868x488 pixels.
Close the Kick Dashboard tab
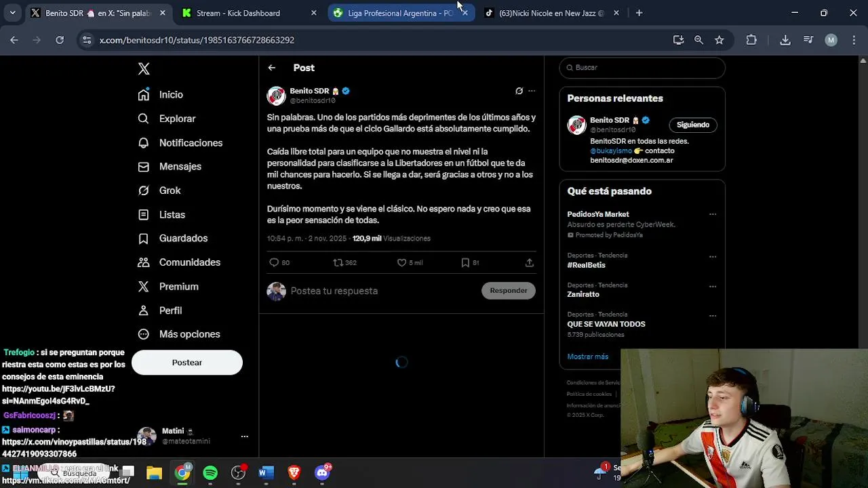pyautogui.click(x=313, y=13)
